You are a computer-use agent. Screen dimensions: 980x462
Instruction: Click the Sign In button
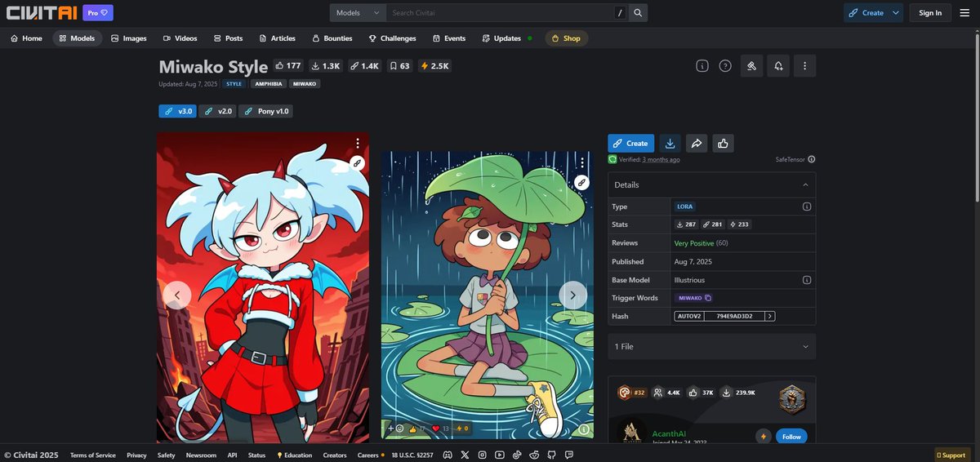click(x=930, y=12)
